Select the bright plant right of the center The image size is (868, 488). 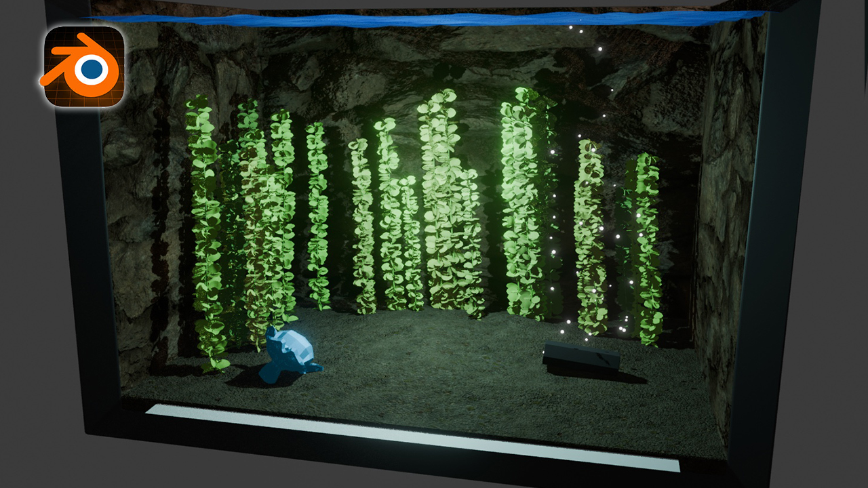pos(522,203)
